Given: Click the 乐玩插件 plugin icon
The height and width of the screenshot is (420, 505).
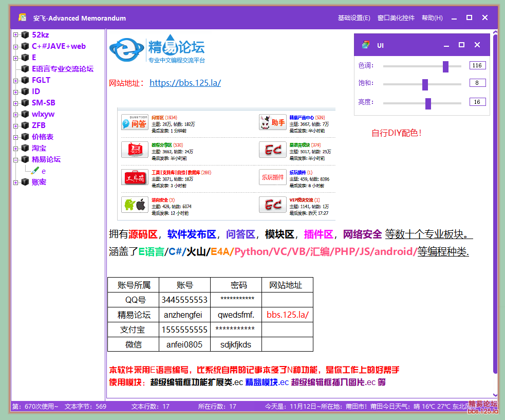Looking at the screenshot, I should pos(272,177).
